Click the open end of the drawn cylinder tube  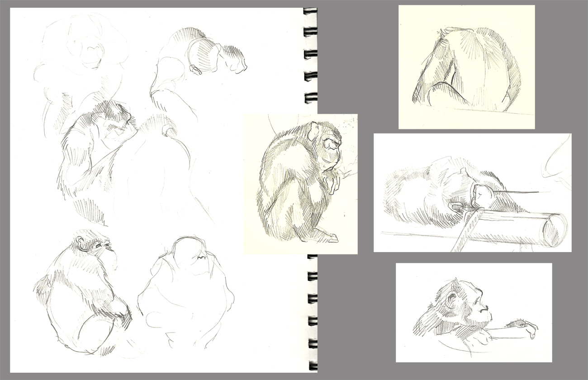click(x=554, y=230)
